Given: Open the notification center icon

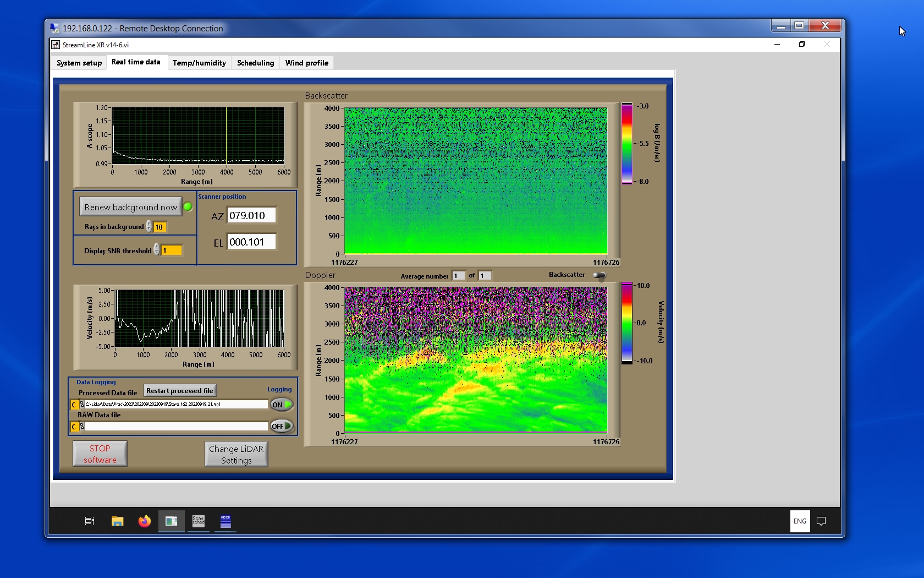Looking at the screenshot, I should tap(821, 521).
